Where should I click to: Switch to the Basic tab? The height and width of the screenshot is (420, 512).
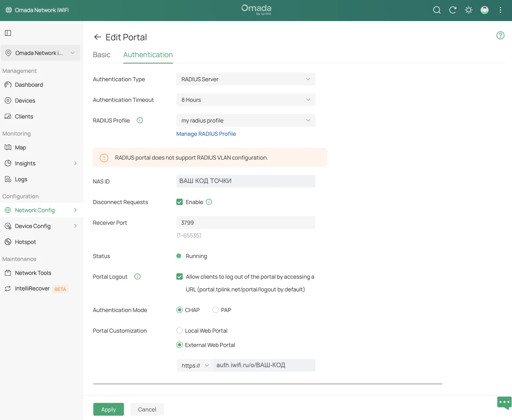tap(102, 55)
